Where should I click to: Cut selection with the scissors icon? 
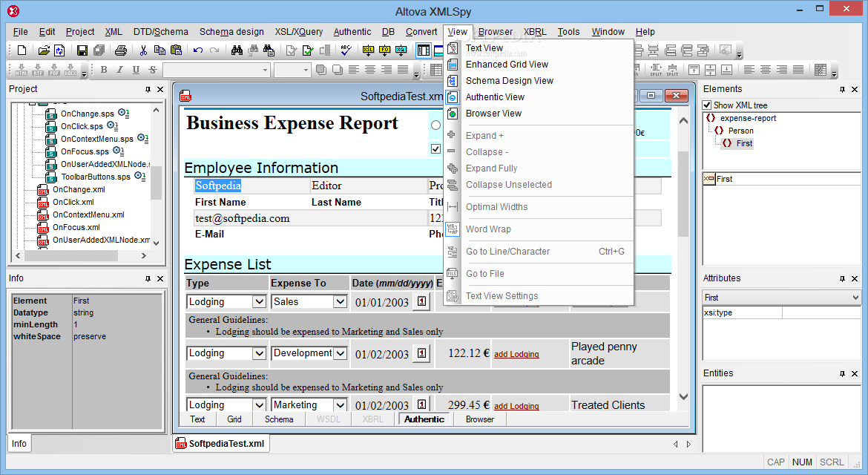pos(143,50)
